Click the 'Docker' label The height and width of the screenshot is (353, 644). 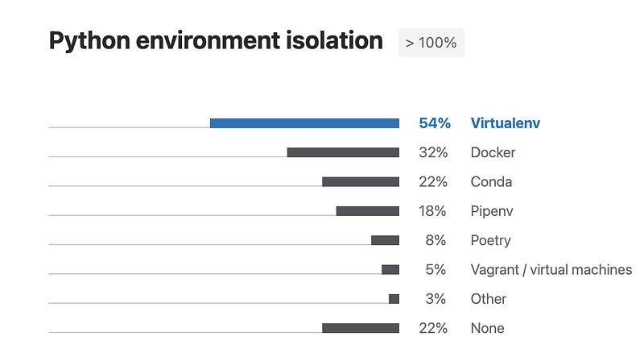point(493,152)
